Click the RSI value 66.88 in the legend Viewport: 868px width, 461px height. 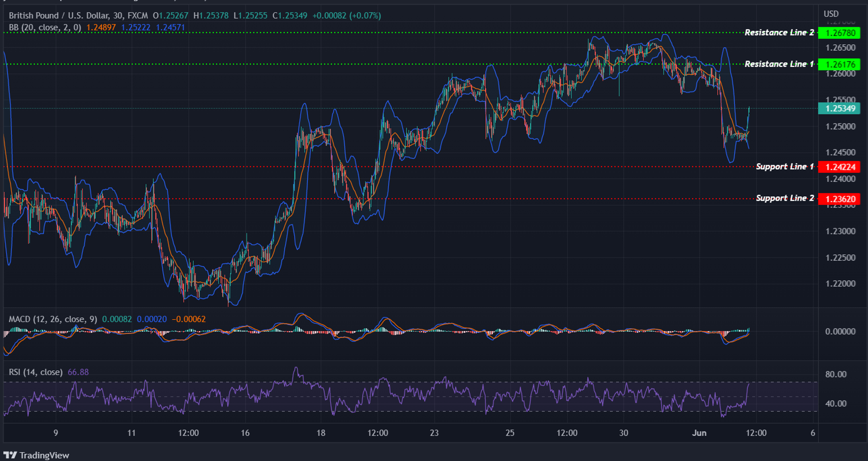pyautogui.click(x=79, y=372)
